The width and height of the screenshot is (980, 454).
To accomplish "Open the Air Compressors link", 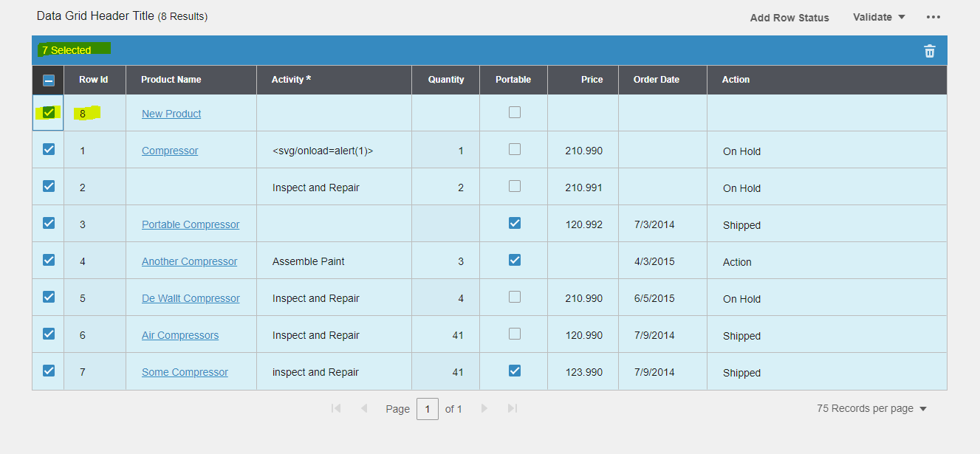I will tap(180, 335).
